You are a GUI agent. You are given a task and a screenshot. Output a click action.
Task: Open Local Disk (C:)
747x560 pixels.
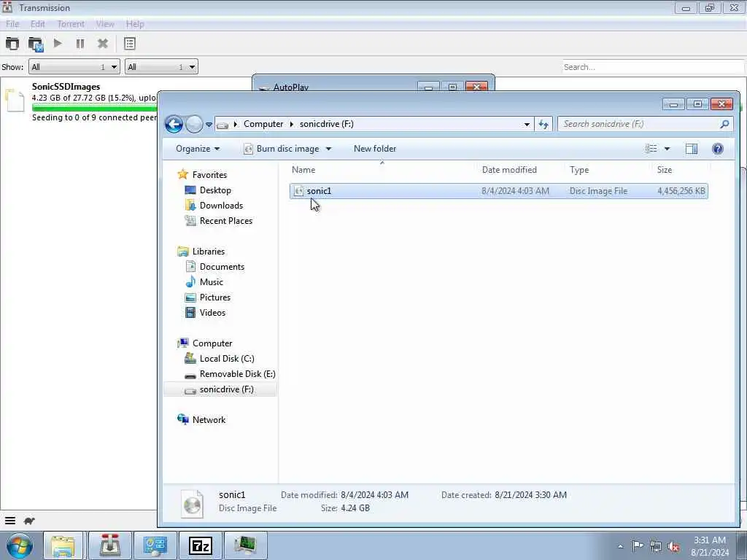pyautogui.click(x=227, y=359)
